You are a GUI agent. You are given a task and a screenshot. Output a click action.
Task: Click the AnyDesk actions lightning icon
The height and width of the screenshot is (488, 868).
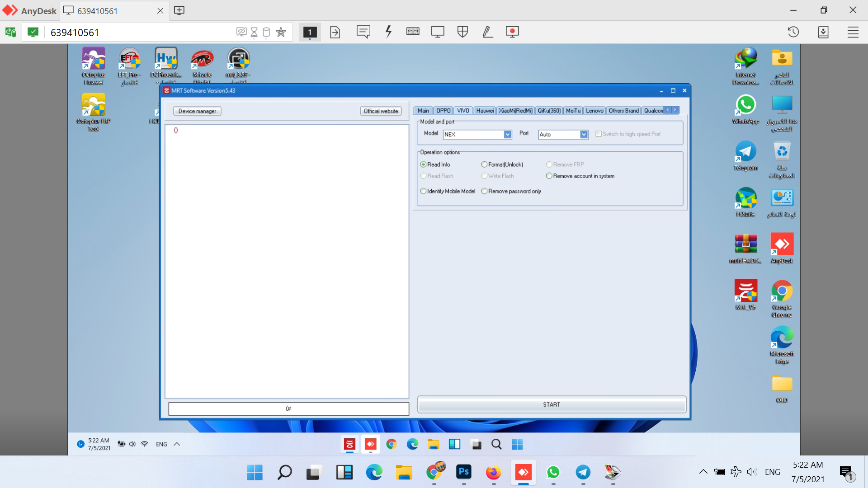388,32
